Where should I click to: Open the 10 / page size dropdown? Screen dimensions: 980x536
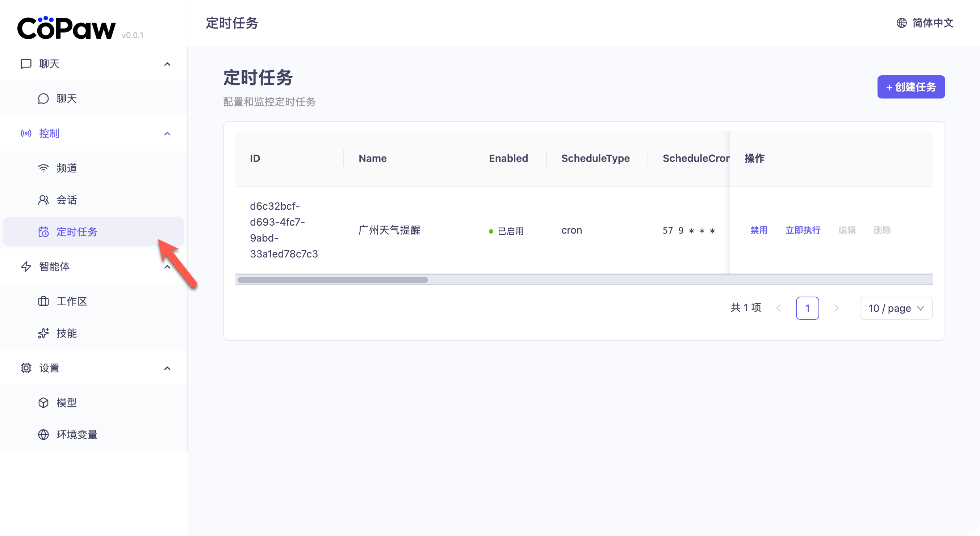896,308
